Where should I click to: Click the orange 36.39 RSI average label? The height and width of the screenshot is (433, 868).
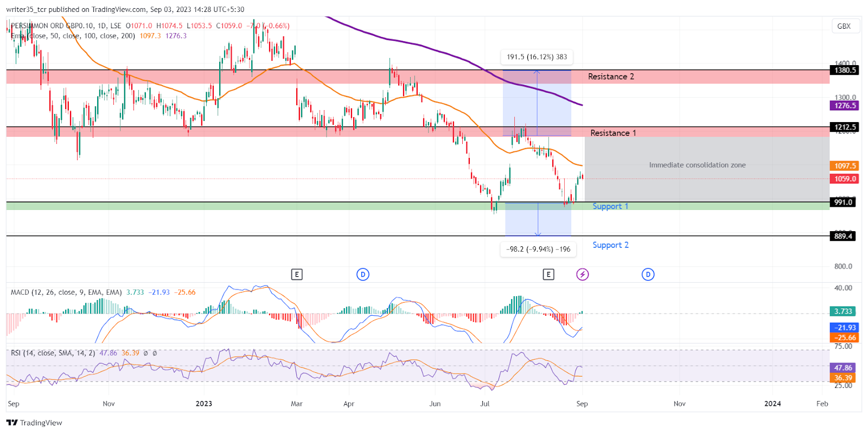tap(843, 378)
